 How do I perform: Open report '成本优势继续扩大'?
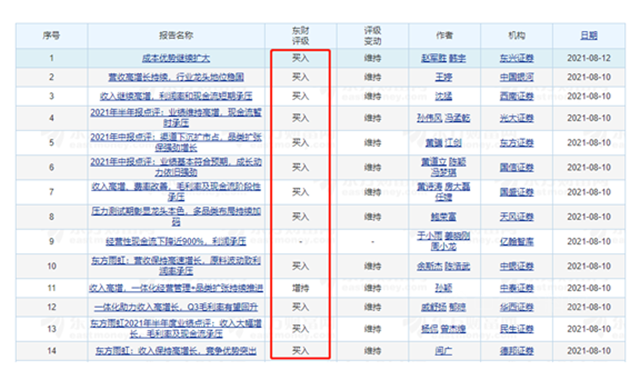pyautogui.click(x=176, y=58)
